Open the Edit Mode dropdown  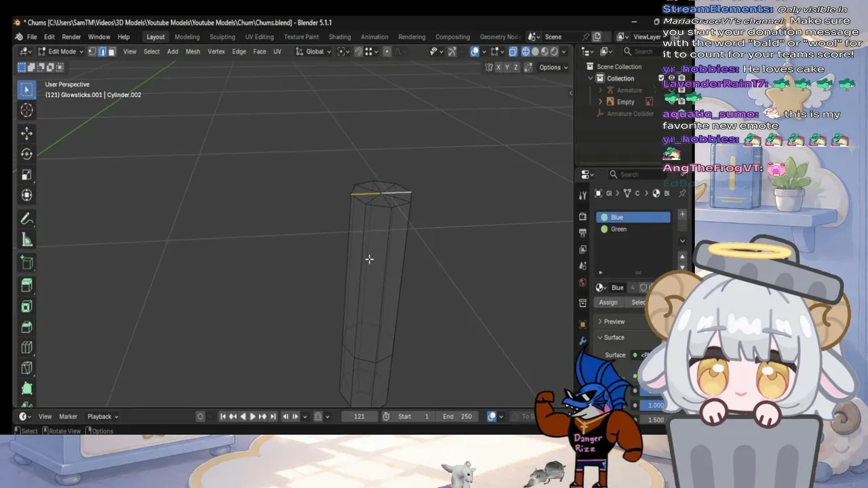(60, 52)
